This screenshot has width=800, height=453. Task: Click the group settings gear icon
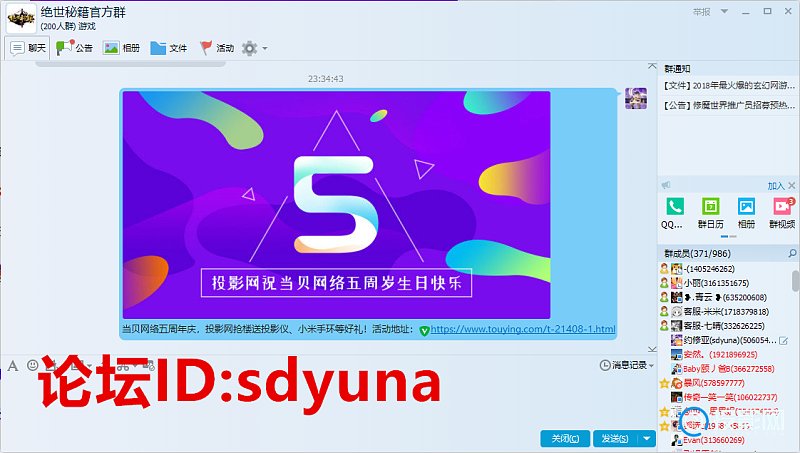[249, 48]
